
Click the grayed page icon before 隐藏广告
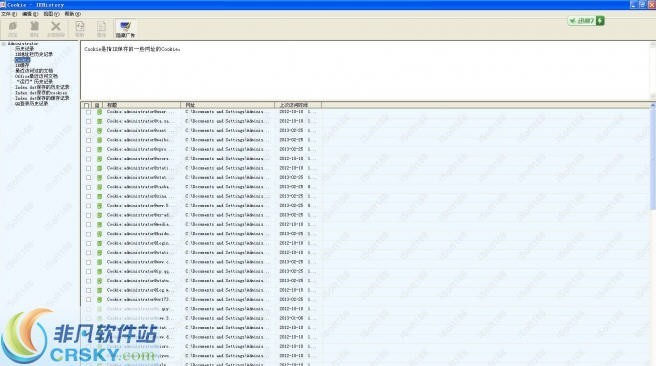click(101, 27)
